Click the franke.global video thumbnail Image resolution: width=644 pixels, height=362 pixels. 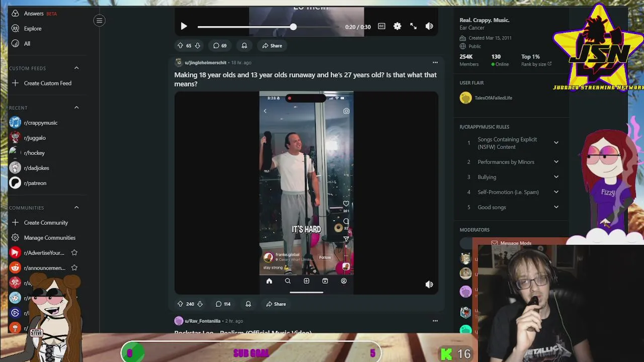click(306, 192)
